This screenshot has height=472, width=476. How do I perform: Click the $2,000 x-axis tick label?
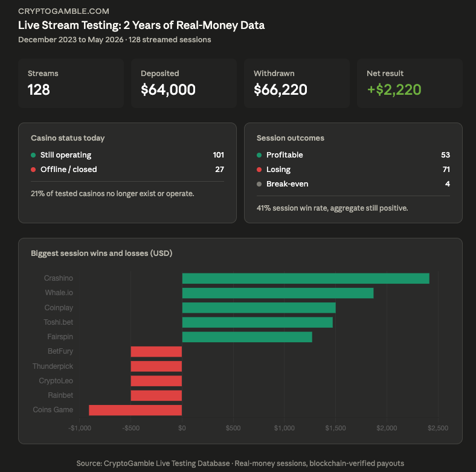pyautogui.click(x=387, y=428)
